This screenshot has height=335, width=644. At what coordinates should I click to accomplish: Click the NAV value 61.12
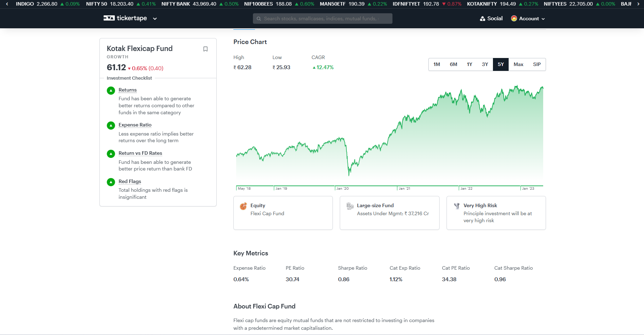(116, 67)
